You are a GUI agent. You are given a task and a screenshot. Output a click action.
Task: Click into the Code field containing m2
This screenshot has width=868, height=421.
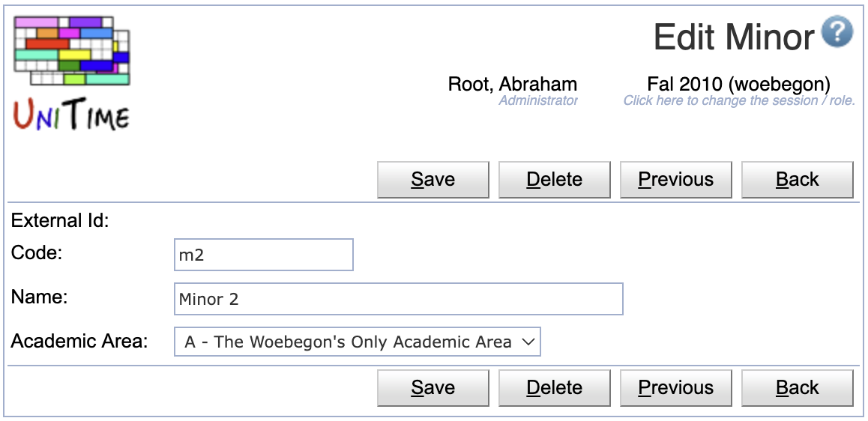coord(264,255)
